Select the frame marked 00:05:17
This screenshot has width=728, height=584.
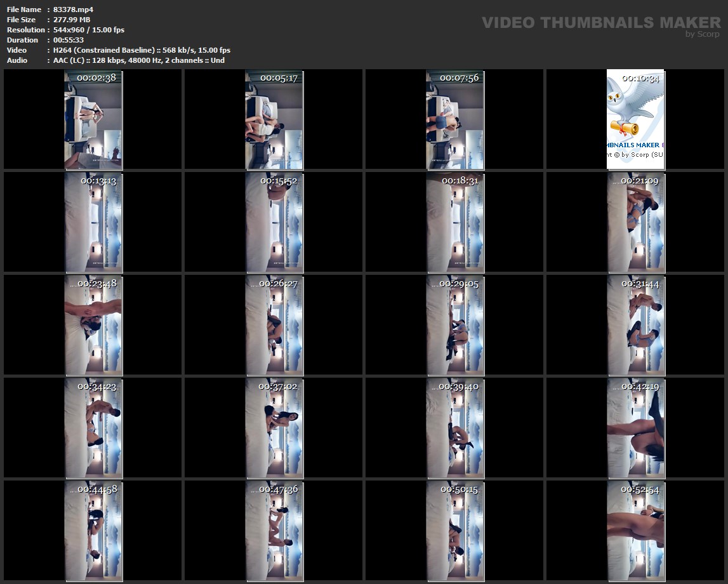(x=274, y=119)
